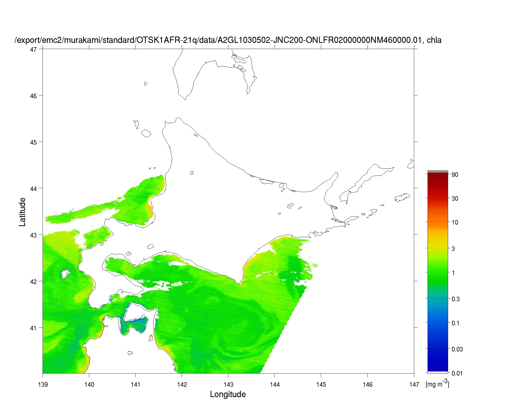Viewport: 532px width, 406px height.
Task: Click latitude tick label 46
Action: click(33, 96)
